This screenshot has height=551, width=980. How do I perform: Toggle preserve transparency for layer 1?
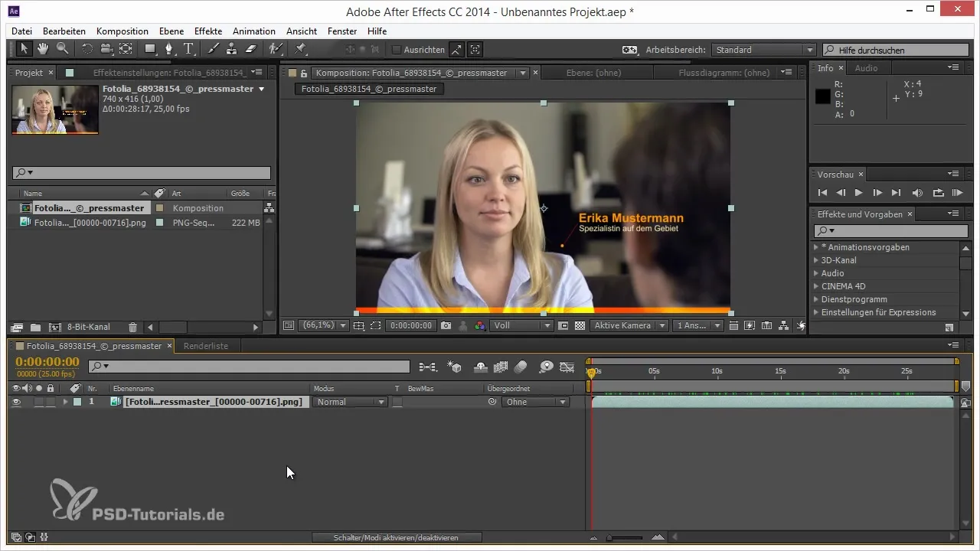pos(397,402)
